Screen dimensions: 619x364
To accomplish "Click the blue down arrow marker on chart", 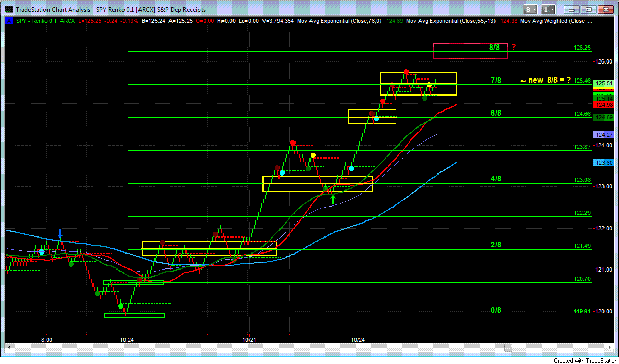I will 60,233.
